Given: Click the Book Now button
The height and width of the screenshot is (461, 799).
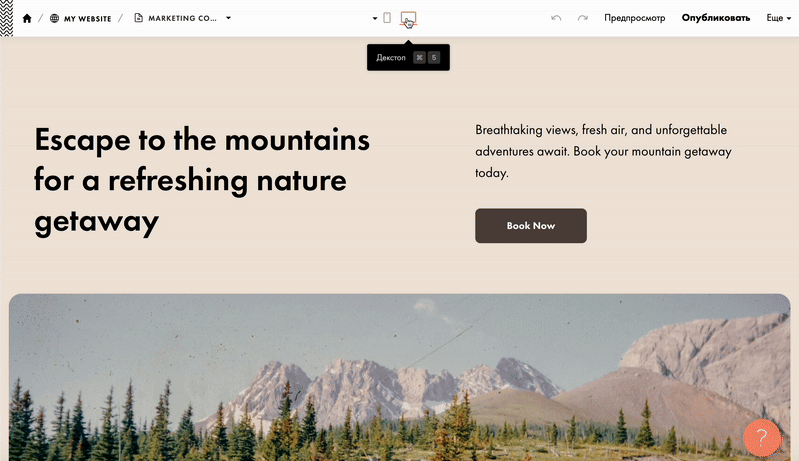Looking at the screenshot, I should pyautogui.click(x=530, y=226).
